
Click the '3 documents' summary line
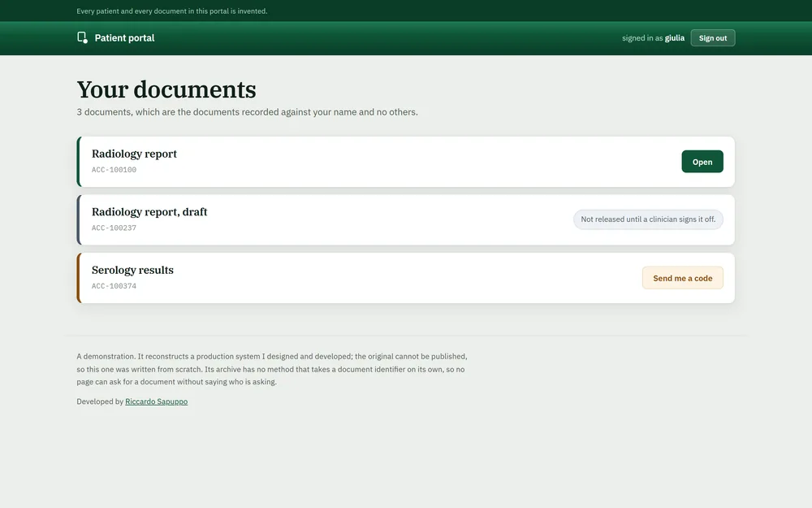(x=247, y=112)
